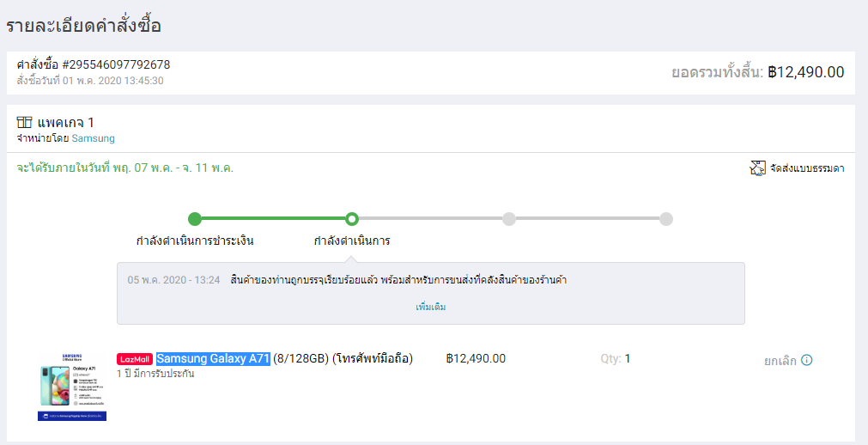Image resolution: width=868 pixels, height=445 pixels.
Task: Click the Galaxy A71 product thumbnail
Action: [x=72, y=387]
